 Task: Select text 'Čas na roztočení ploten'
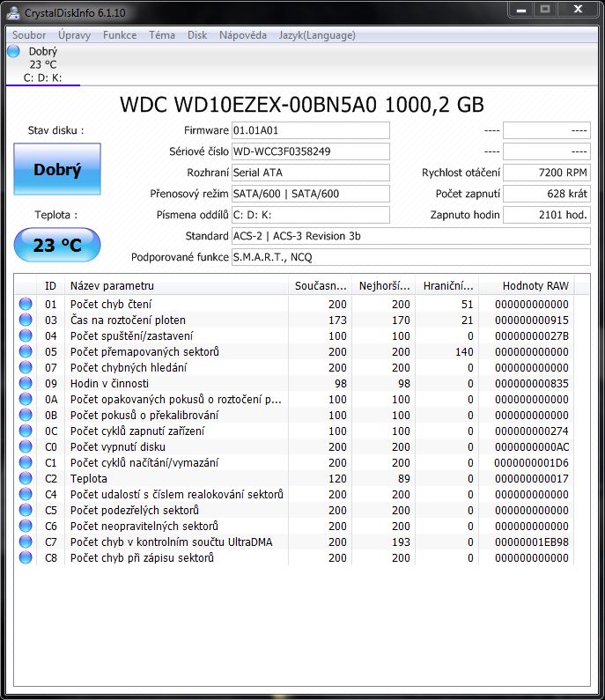[128, 321]
